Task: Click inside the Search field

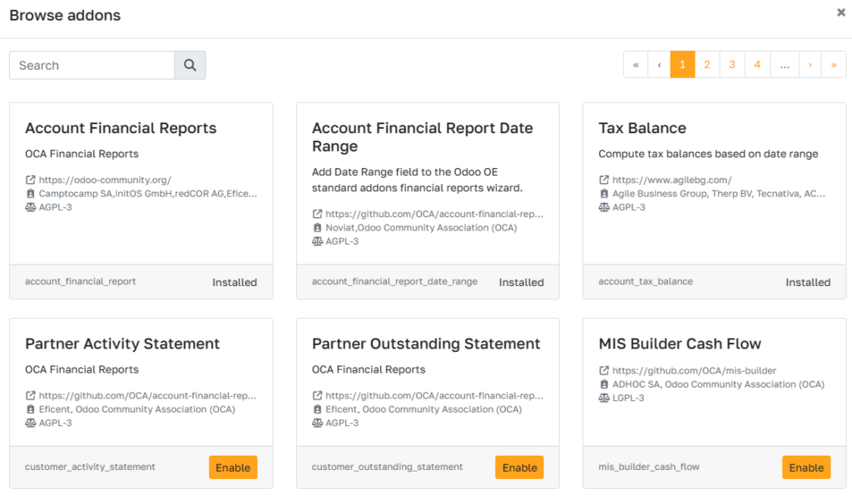Action: (x=92, y=65)
